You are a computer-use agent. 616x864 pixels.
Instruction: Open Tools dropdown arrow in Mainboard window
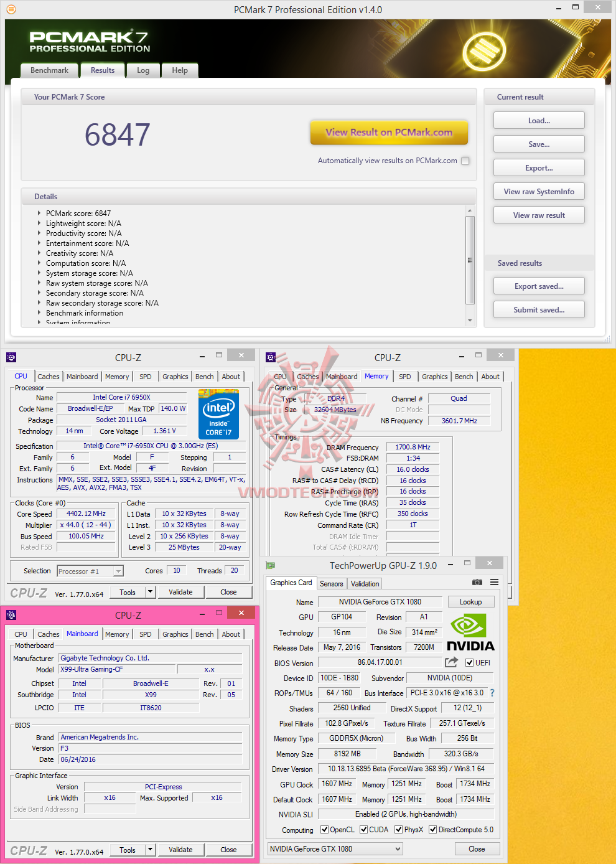150,850
